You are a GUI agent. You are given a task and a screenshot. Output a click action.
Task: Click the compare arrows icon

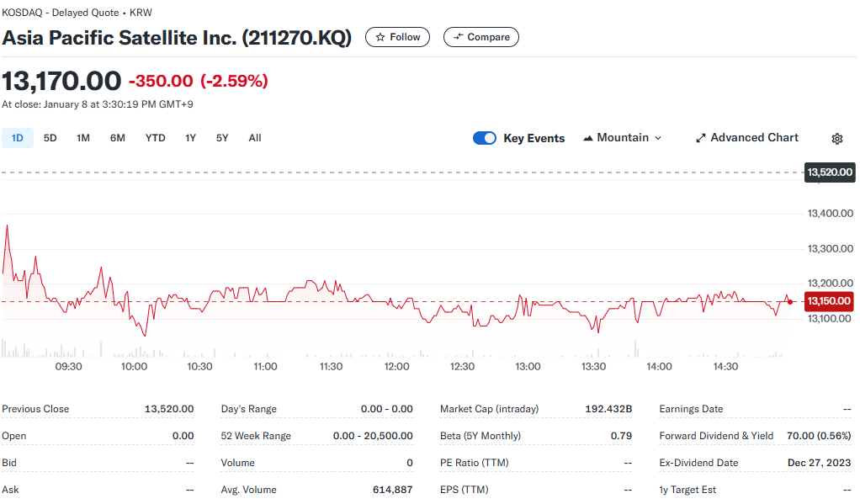tap(459, 37)
